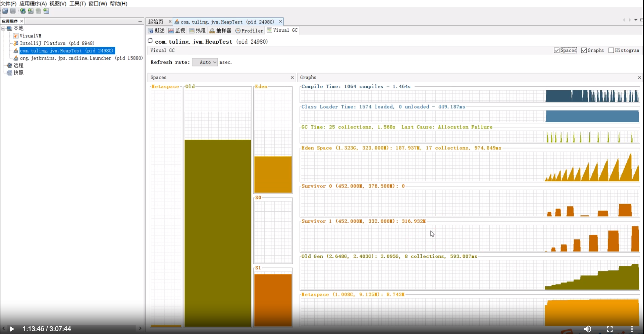The height and width of the screenshot is (334, 644).
Task: Click the first toolbar icon below the 文件 menu
Action: (x=5, y=11)
